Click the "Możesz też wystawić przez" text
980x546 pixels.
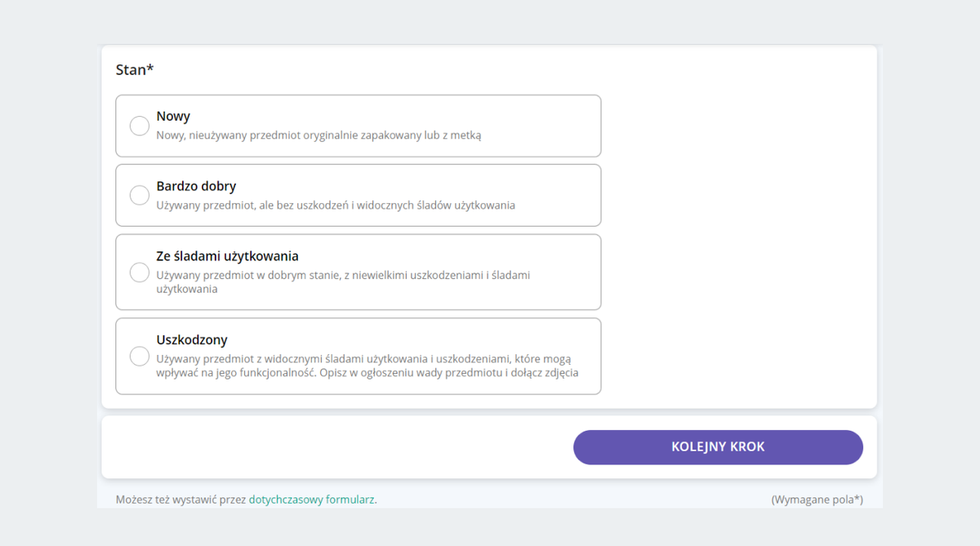pyautogui.click(x=180, y=499)
